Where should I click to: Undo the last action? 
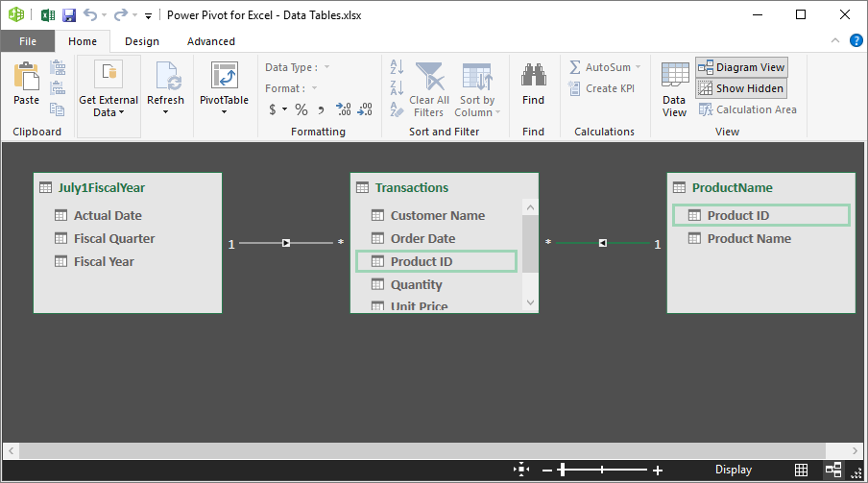[x=90, y=15]
